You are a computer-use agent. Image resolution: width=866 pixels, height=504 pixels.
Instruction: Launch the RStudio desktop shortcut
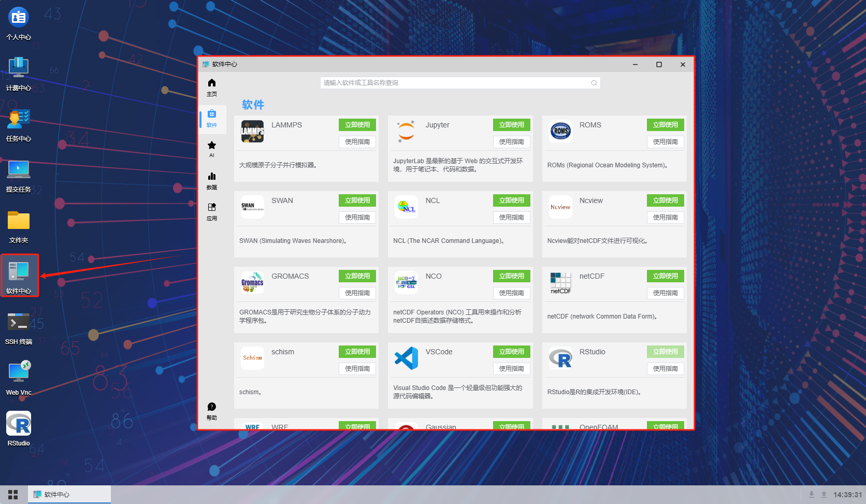(x=19, y=429)
